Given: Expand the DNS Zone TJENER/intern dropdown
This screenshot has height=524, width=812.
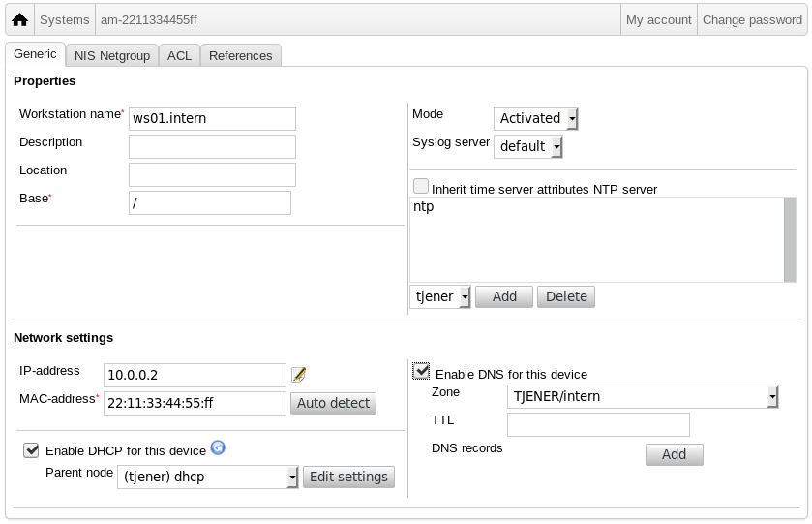Looking at the screenshot, I should (642, 397).
